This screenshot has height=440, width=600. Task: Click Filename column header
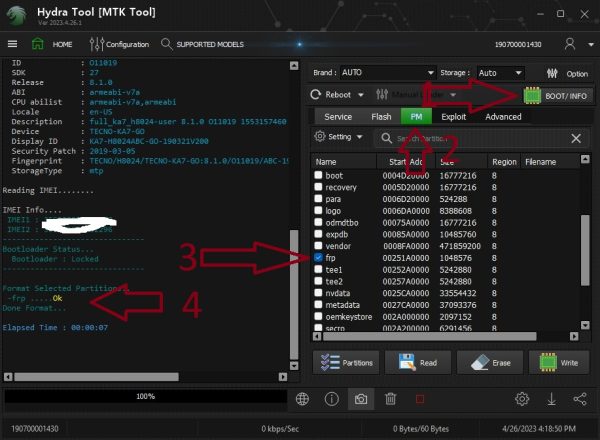(540, 162)
